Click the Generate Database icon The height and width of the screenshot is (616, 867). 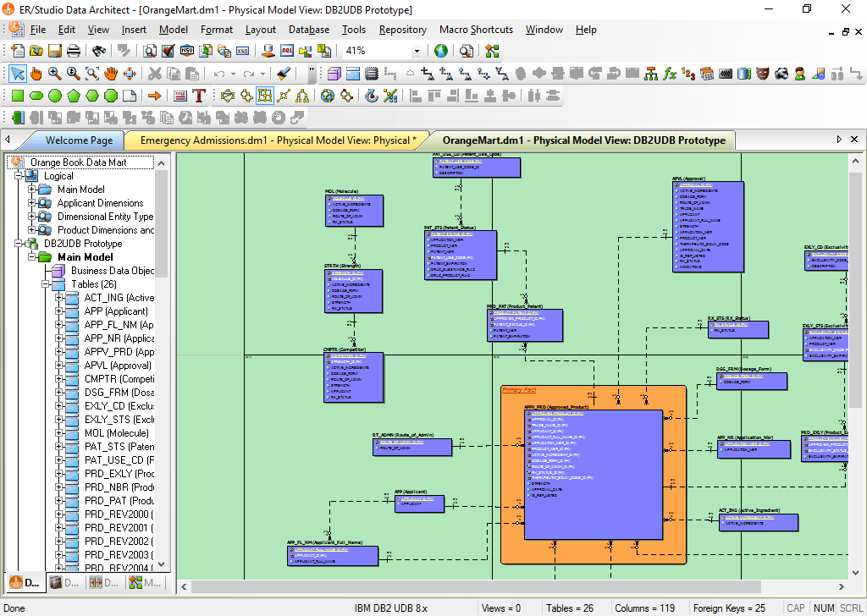tap(268, 51)
